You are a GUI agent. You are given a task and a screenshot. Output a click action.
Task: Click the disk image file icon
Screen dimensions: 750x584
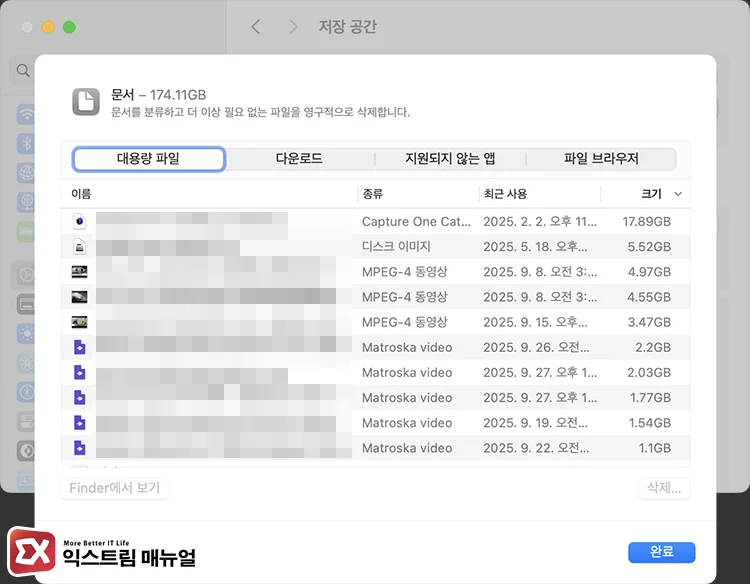pos(80,246)
